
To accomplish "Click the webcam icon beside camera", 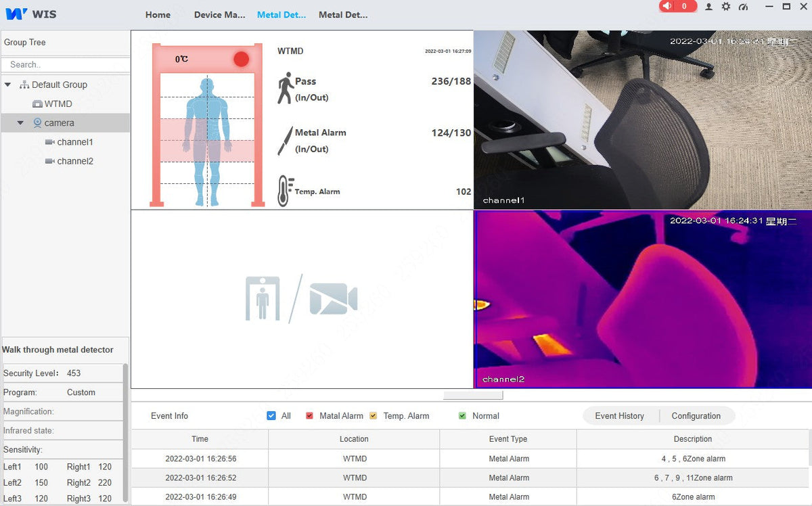I will coord(38,123).
